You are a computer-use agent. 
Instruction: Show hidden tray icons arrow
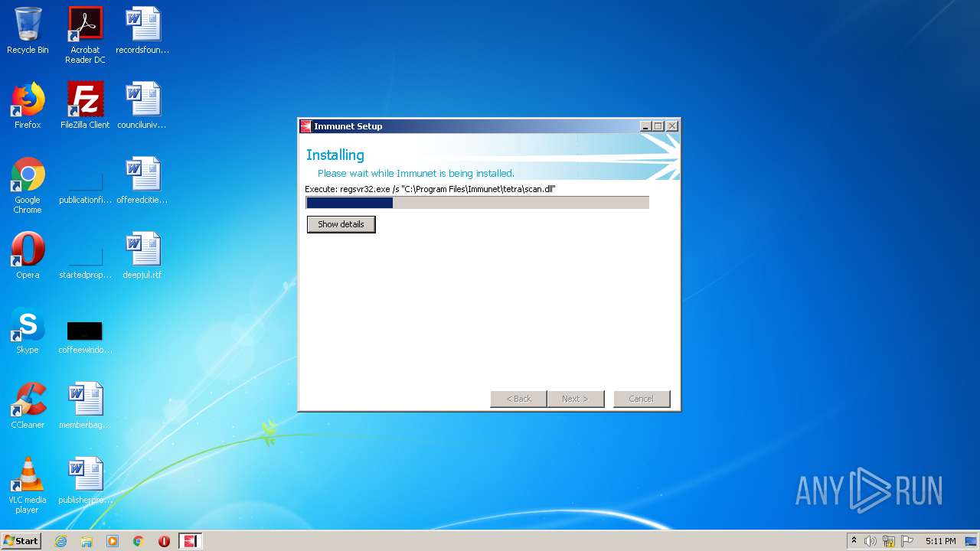click(854, 541)
